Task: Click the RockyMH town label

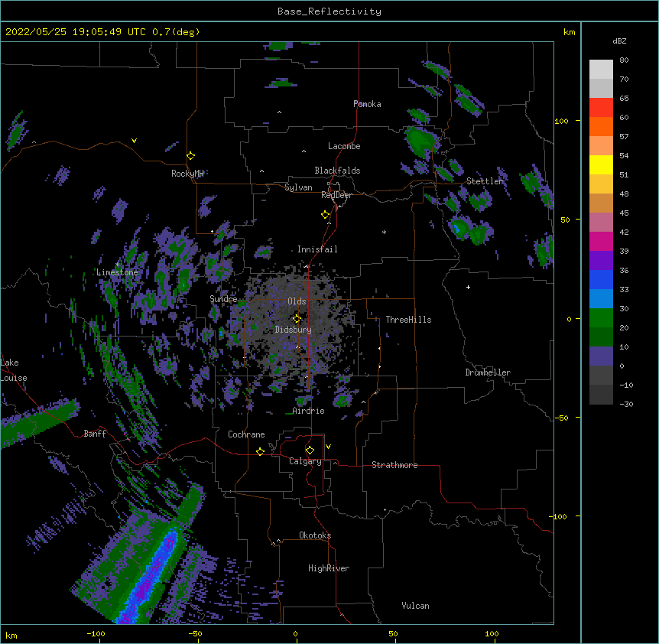Action: [x=187, y=174]
